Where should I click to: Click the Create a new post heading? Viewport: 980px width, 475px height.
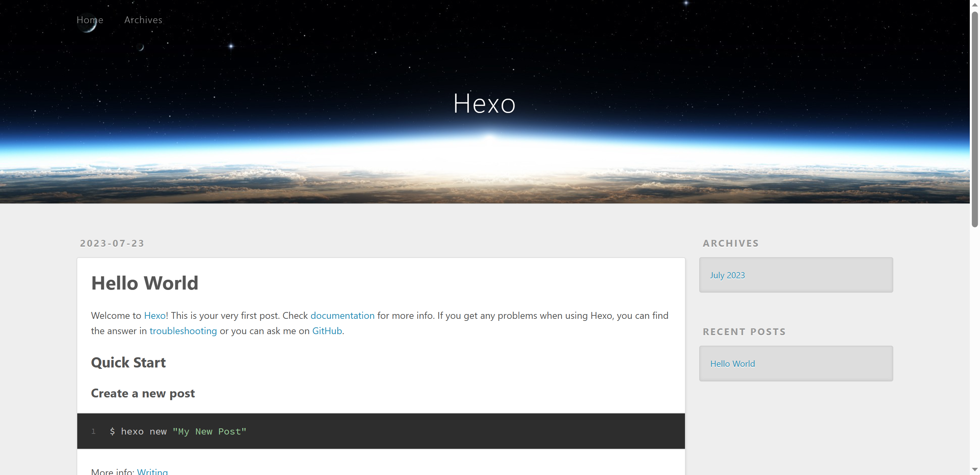143,393
